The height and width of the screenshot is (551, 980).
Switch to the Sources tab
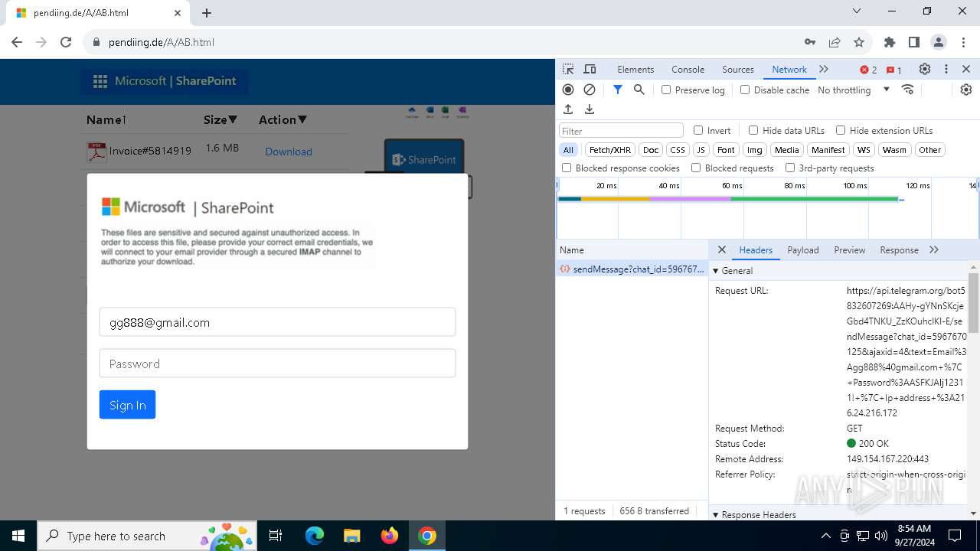coord(738,69)
